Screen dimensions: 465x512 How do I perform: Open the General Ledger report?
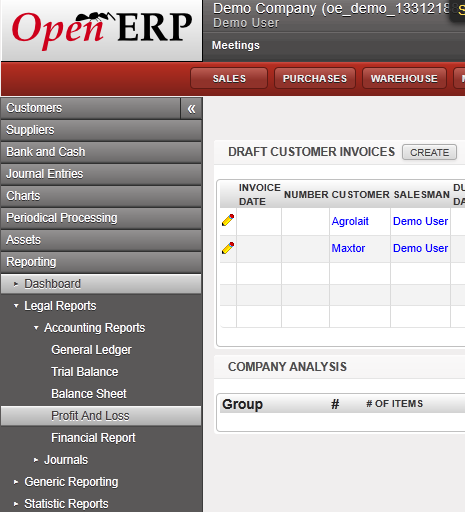coord(91,350)
